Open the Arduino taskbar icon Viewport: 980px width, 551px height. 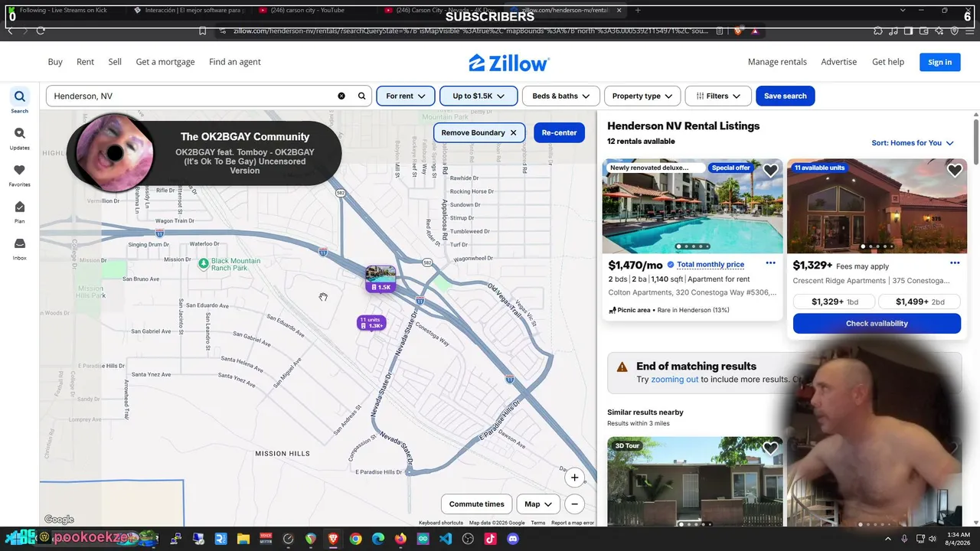(423, 539)
